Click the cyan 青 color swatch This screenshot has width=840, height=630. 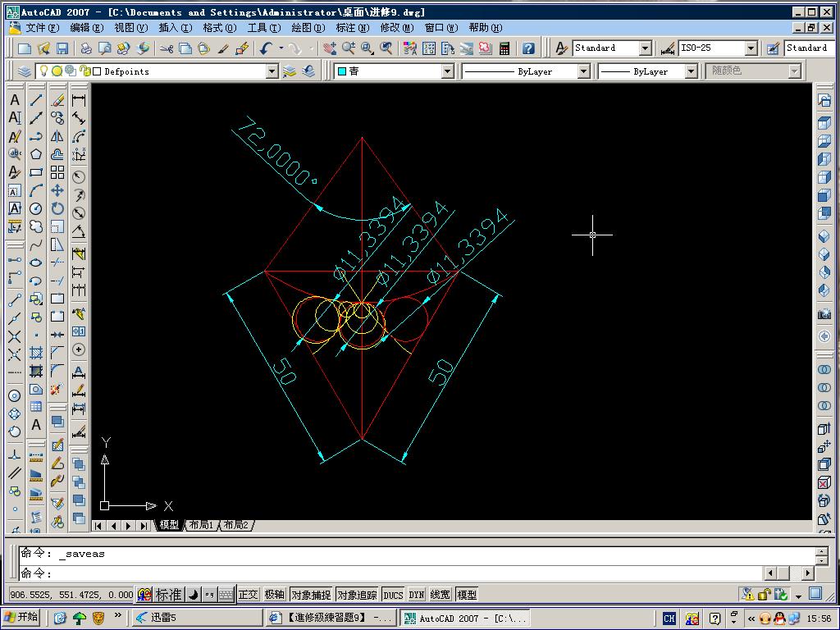(x=342, y=71)
